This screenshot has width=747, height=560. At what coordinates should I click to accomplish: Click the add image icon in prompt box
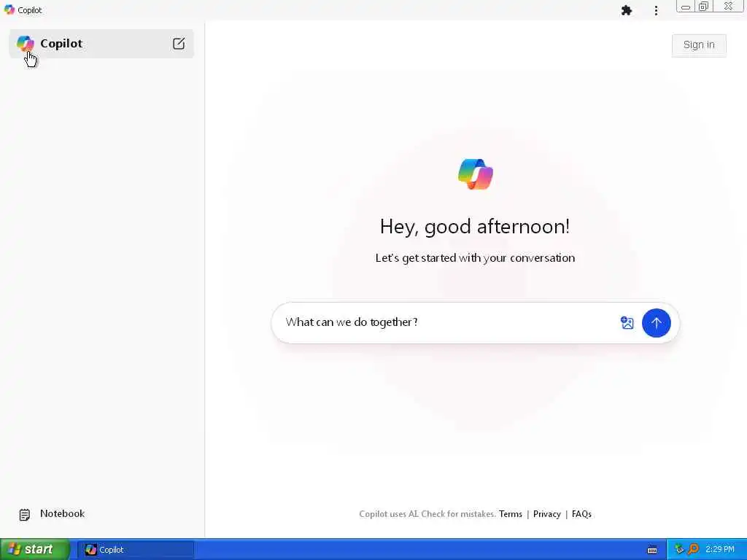627,323
